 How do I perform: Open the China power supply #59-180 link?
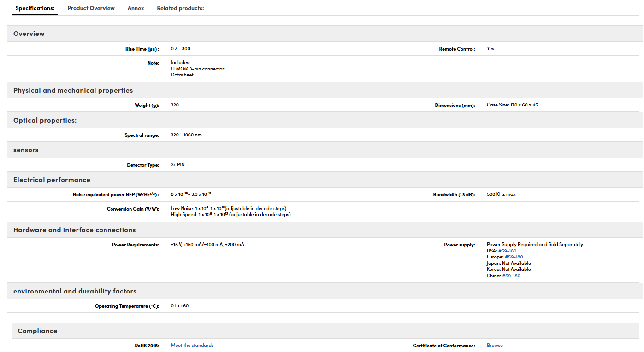[x=511, y=276]
